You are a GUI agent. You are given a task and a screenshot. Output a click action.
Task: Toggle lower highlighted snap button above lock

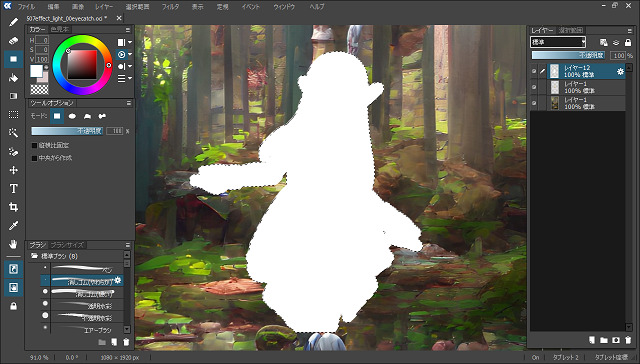13,288
